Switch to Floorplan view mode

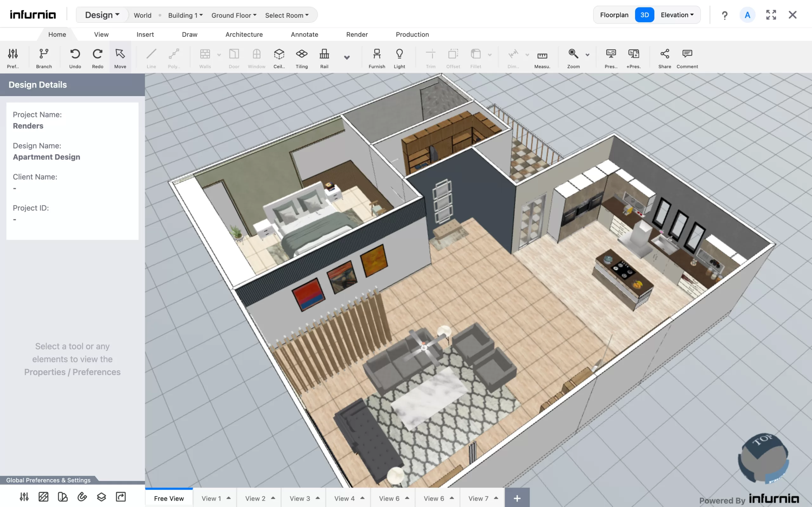click(614, 15)
